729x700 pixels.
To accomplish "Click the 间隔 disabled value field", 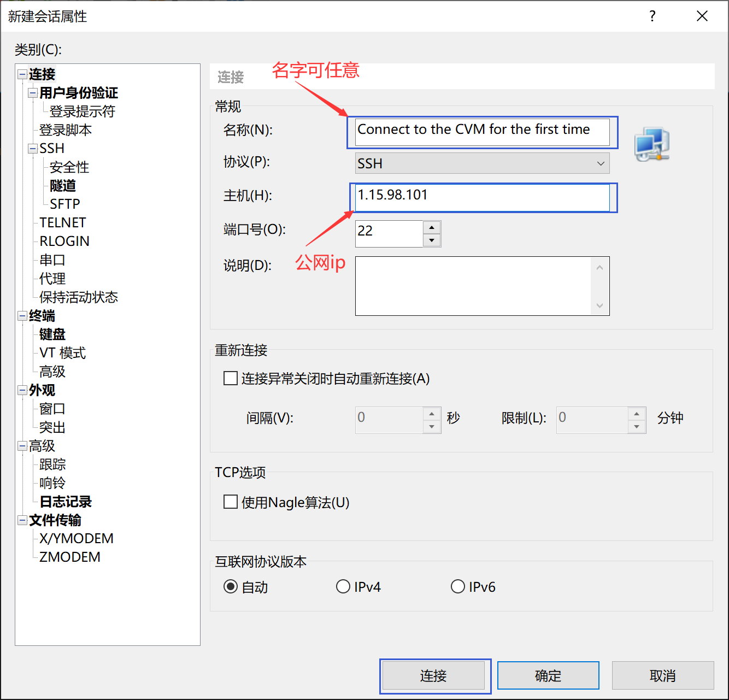I will tap(389, 420).
